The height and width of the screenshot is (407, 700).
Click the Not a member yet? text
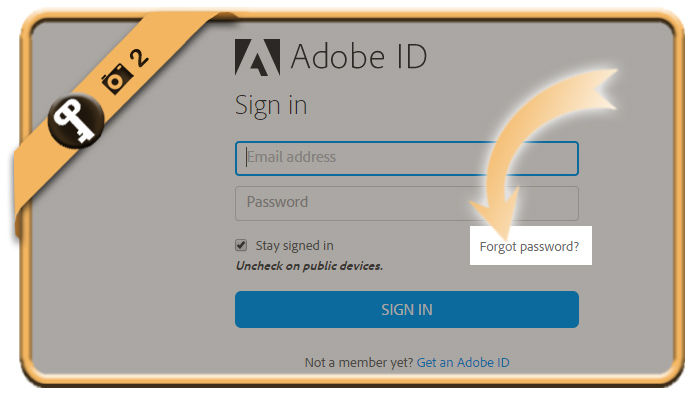click(x=359, y=362)
